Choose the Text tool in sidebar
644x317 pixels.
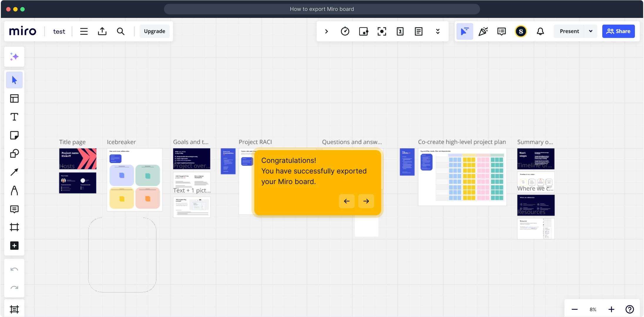click(x=14, y=117)
